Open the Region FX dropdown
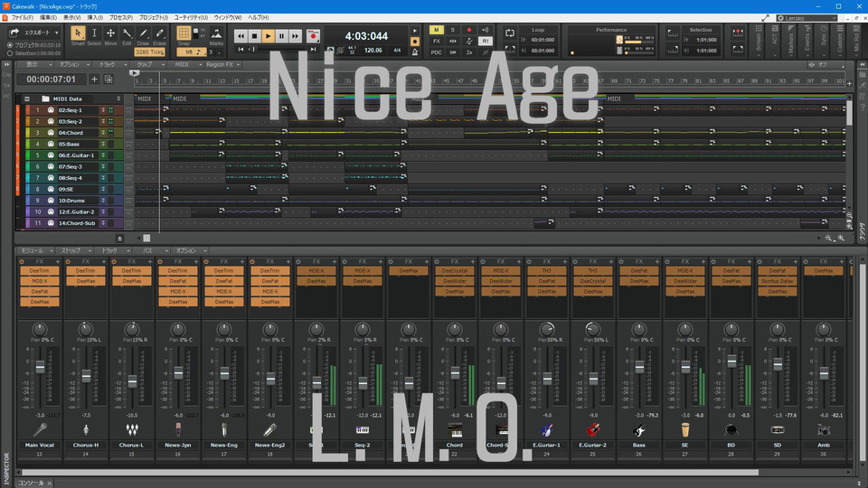The width and height of the screenshot is (868, 488). pos(223,64)
